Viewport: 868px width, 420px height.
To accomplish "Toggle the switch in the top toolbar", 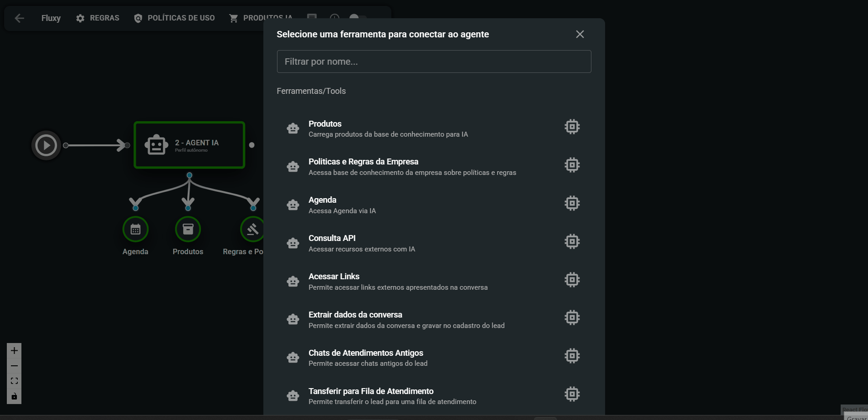I will click(x=357, y=17).
